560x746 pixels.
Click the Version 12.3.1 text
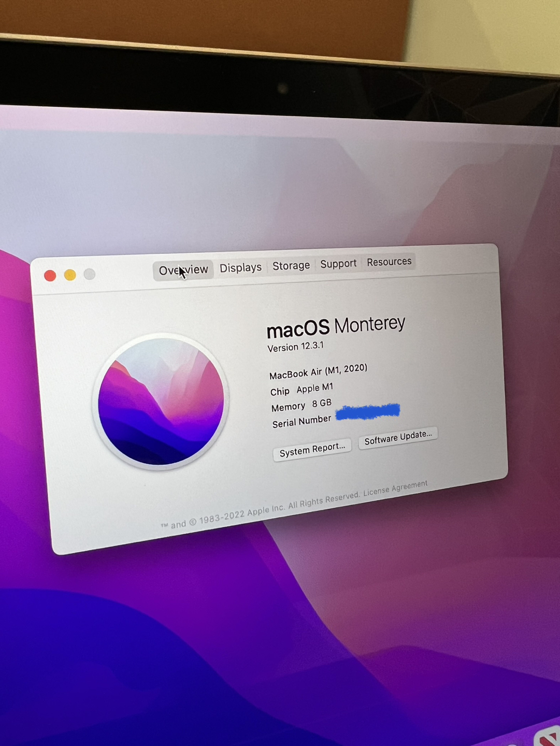click(295, 347)
